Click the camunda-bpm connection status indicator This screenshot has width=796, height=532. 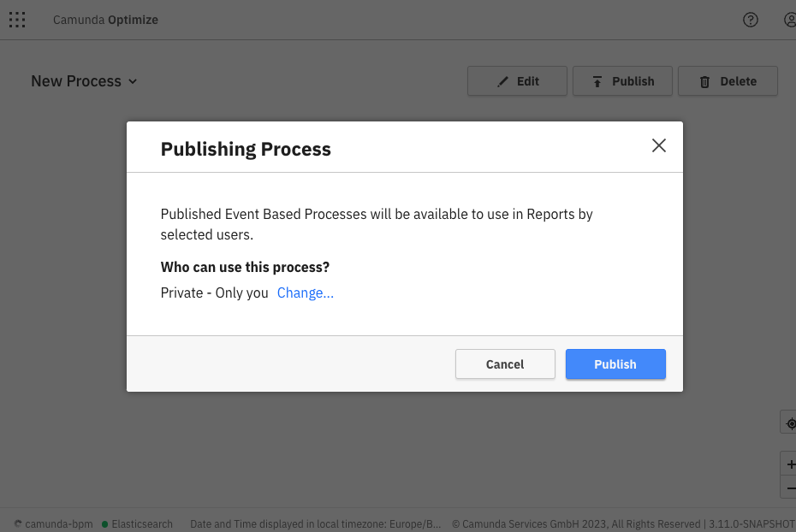click(53, 523)
